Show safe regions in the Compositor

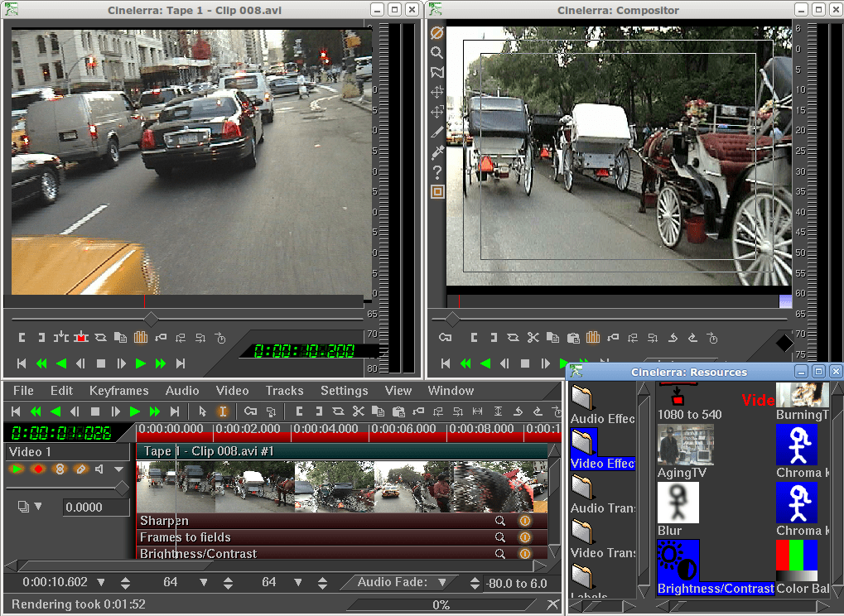436,191
